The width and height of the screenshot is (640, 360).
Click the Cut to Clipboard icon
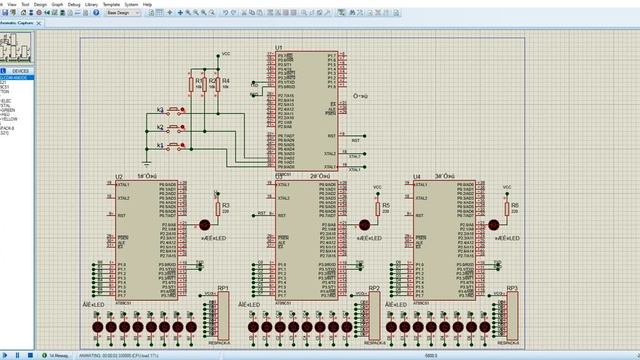click(244, 13)
